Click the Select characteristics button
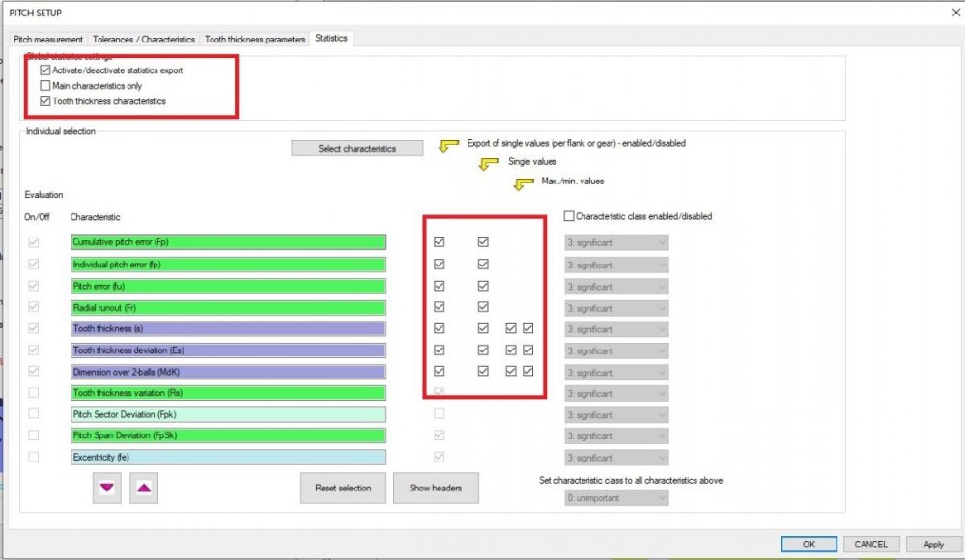965x560 pixels. pos(356,149)
